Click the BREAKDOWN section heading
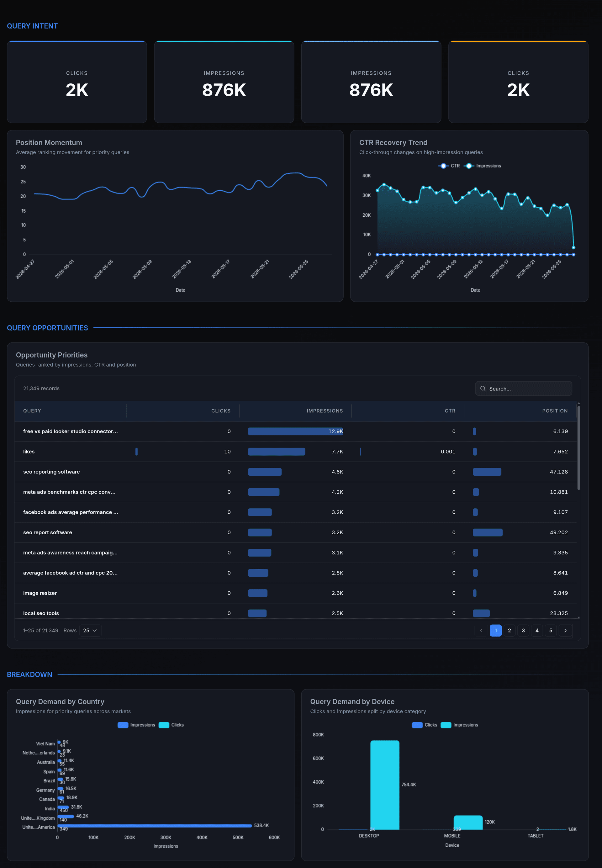Viewport: 602px width, 868px height. click(29, 675)
